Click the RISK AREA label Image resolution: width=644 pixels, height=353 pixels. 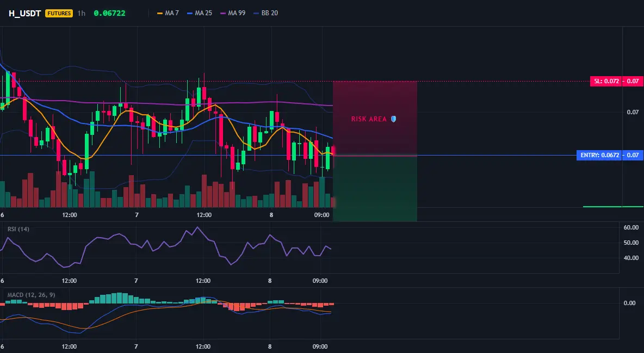(x=369, y=119)
